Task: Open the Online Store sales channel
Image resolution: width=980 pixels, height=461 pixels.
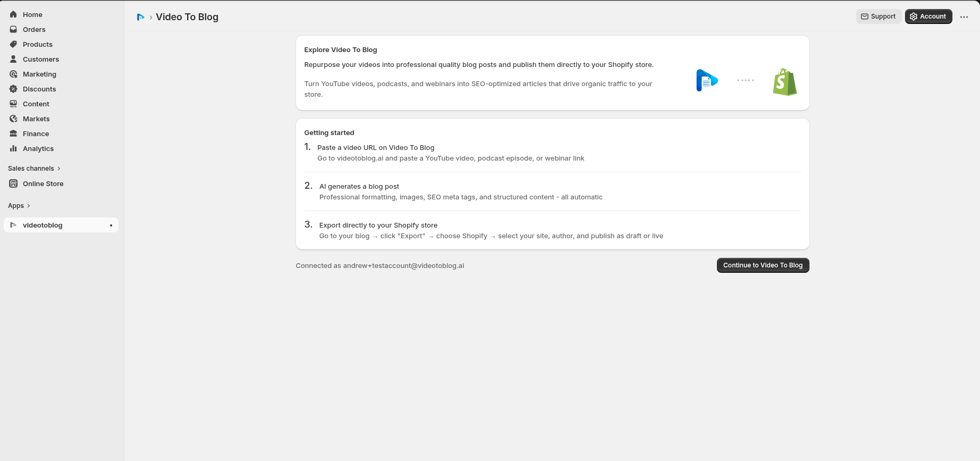Action: click(x=61, y=183)
